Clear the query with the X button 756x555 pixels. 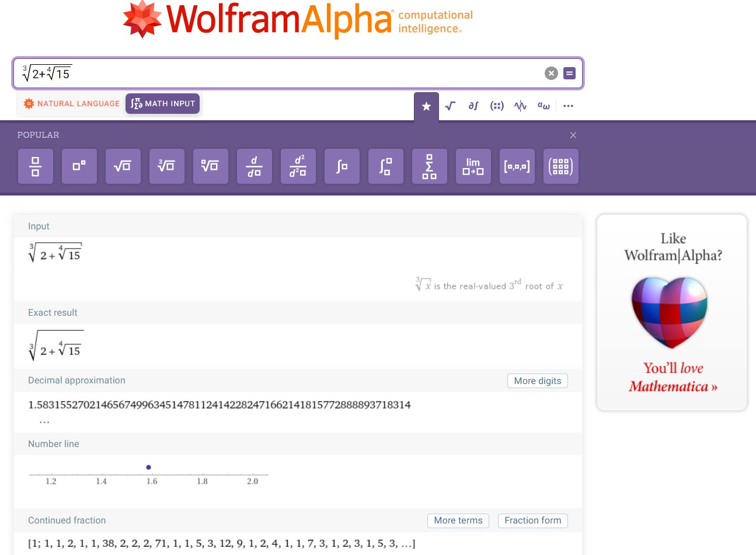(x=551, y=73)
